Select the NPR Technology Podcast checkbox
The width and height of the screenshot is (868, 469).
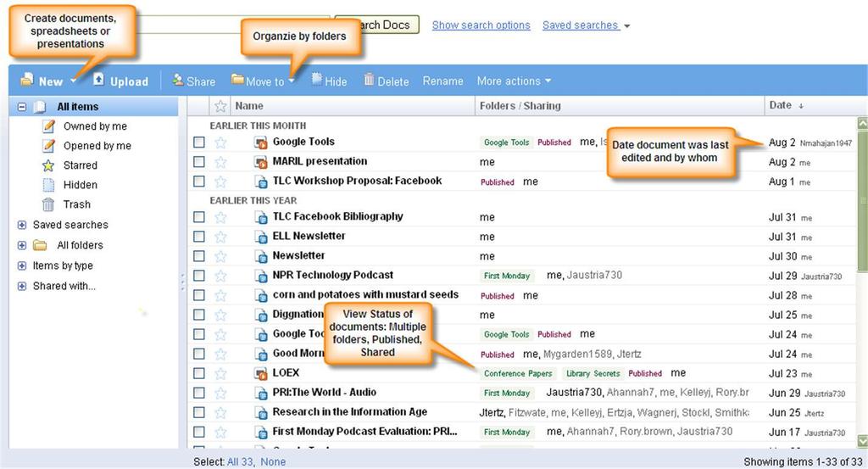199,276
